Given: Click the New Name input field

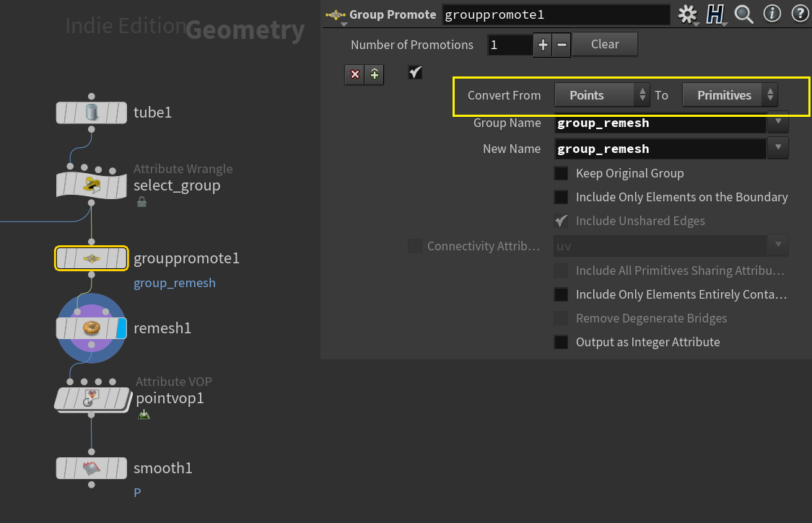Looking at the screenshot, I should [x=660, y=149].
